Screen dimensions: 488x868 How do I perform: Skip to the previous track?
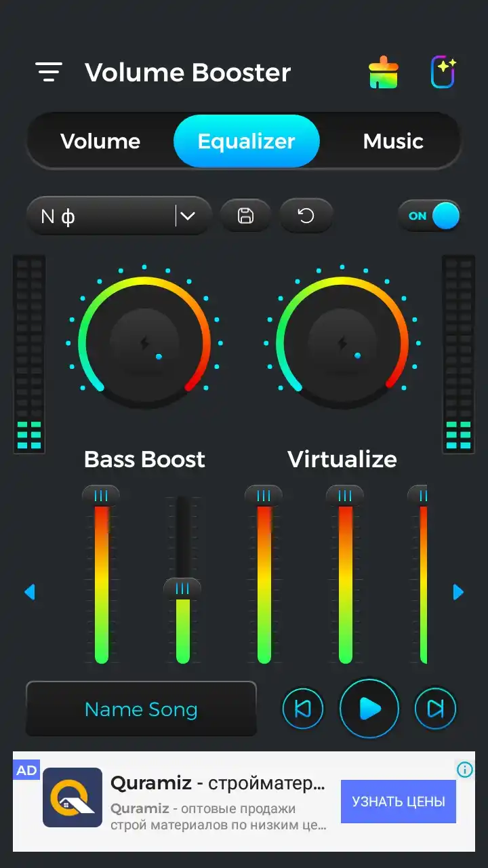coord(302,709)
